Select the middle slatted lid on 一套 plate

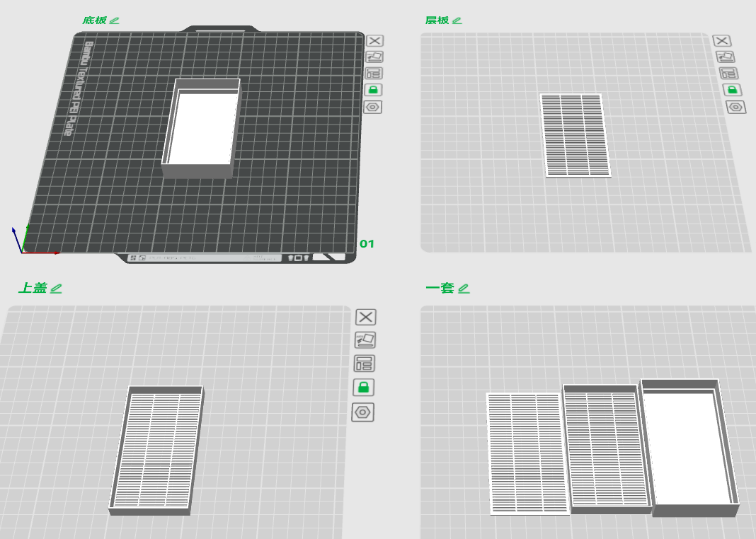[x=607, y=449]
